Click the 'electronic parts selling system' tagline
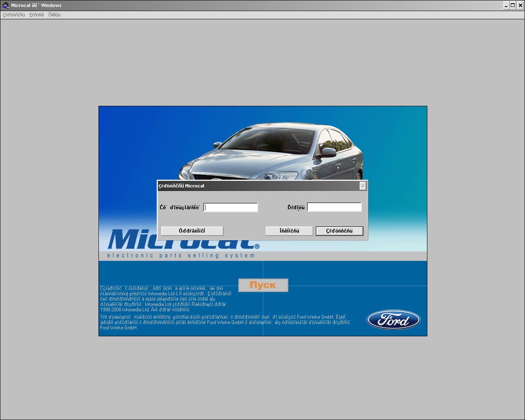The width and height of the screenshot is (525, 420). click(x=181, y=256)
